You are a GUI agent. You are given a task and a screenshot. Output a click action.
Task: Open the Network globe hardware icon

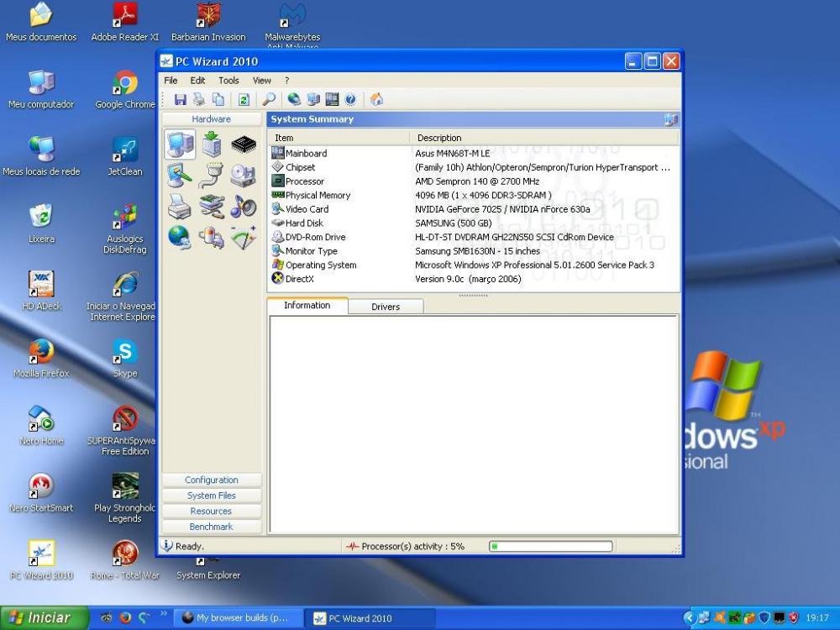coord(180,238)
